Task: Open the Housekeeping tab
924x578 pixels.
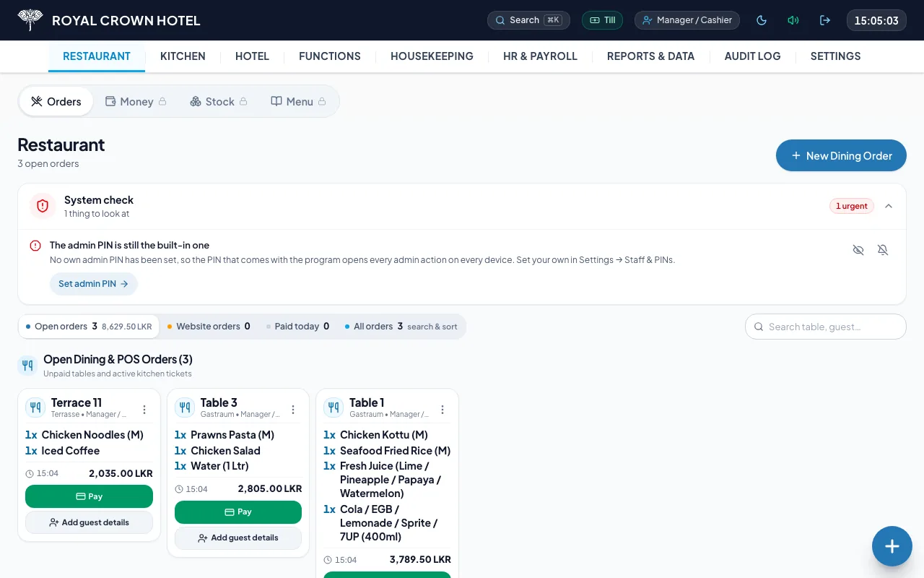Action: click(432, 56)
